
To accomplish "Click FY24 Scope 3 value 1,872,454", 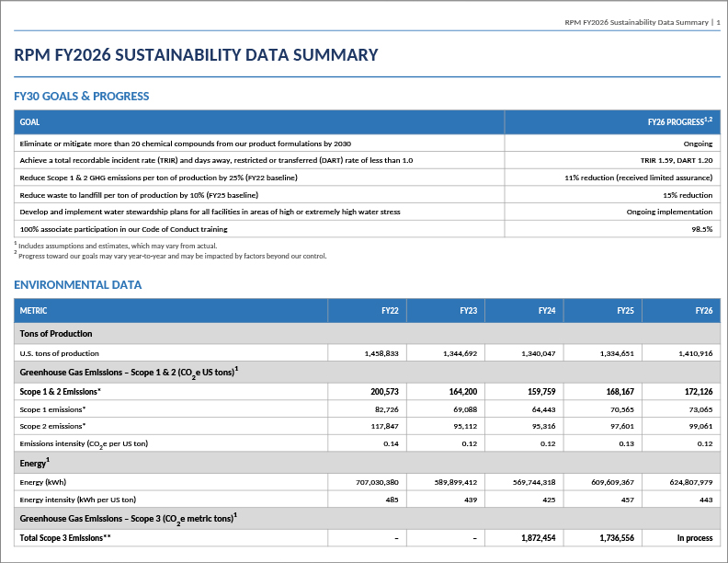I will coord(538,538).
